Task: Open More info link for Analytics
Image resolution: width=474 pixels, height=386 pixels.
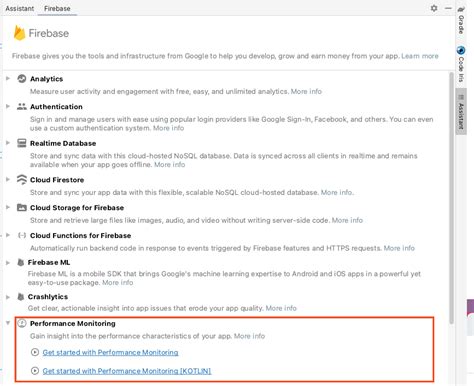Action: tap(306, 91)
